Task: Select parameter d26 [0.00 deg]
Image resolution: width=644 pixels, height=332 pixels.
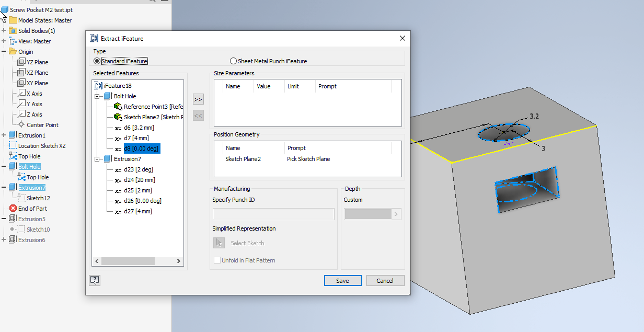Action: click(143, 201)
